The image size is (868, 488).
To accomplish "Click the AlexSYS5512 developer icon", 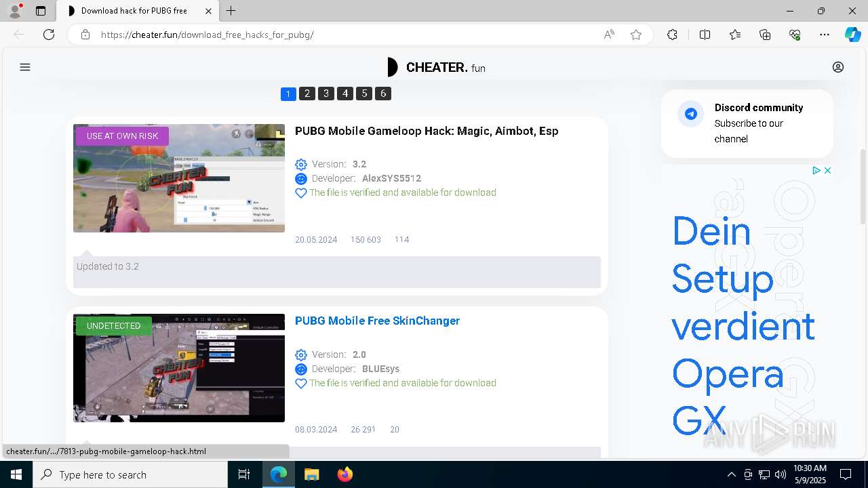I will [x=301, y=179].
